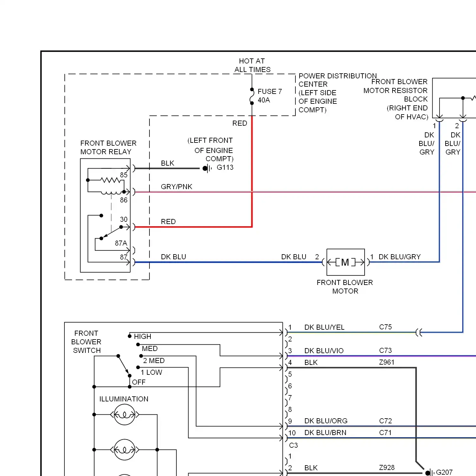Click the 'Z961' circuit label
476x476 pixels.
click(x=387, y=362)
